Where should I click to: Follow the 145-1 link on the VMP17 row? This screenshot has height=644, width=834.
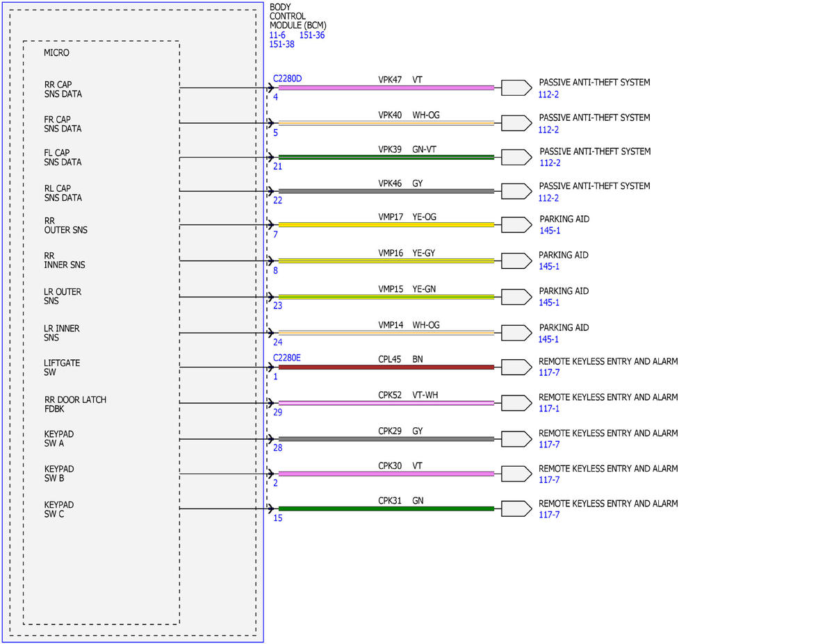point(550,231)
